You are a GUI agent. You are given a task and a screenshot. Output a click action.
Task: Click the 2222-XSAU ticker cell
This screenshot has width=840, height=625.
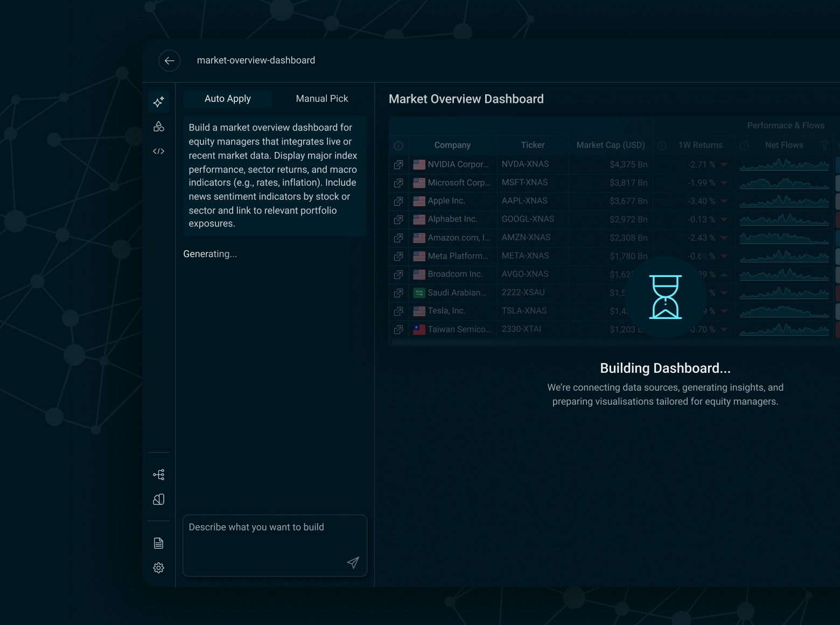pos(523,292)
